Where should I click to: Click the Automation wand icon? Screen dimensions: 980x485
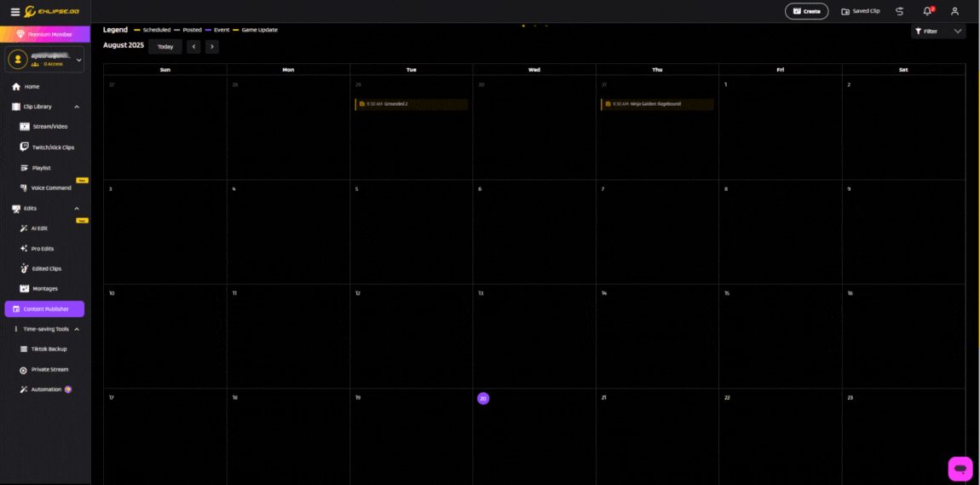[x=24, y=390]
